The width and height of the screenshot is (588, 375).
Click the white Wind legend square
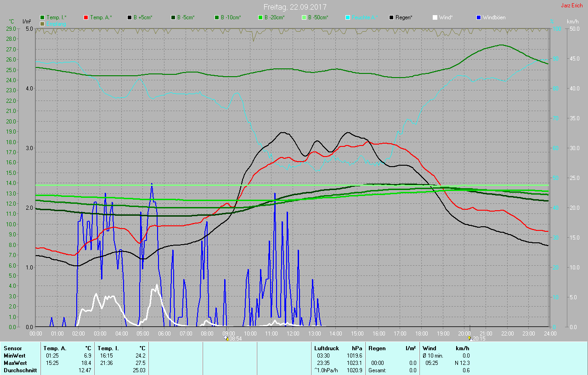coord(435,17)
